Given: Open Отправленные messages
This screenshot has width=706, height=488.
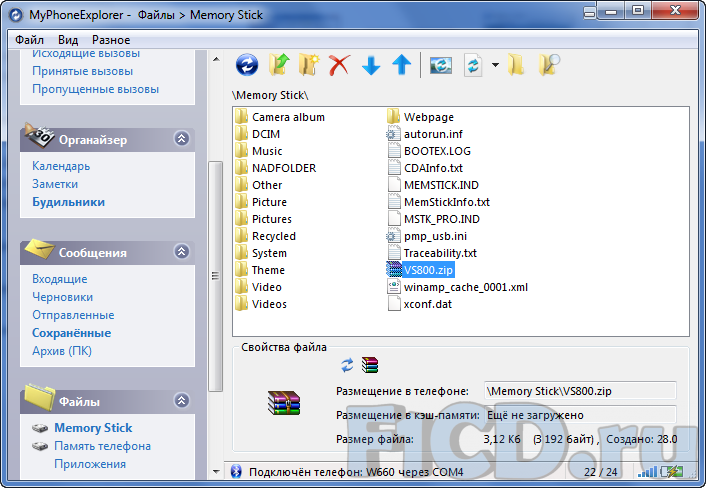Looking at the screenshot, I should (73, 315).
